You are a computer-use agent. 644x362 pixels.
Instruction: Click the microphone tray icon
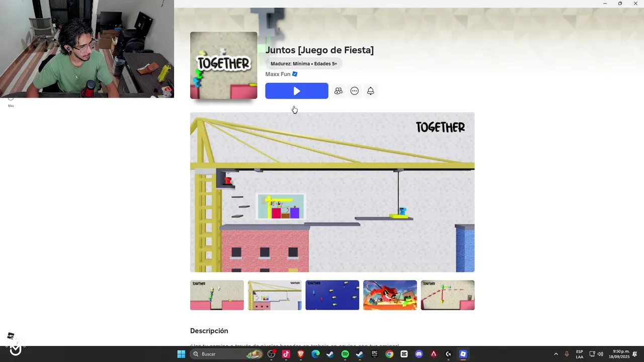(x=567, y=354)
